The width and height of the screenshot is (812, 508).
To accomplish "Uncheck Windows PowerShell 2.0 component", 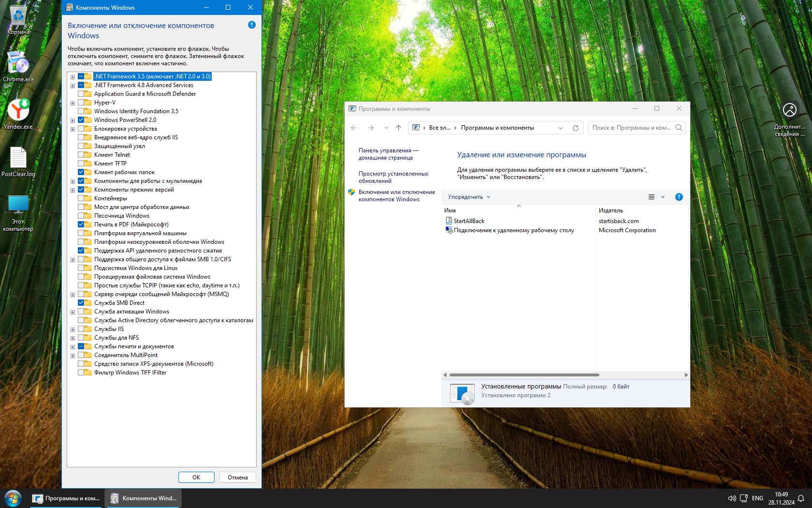I will tap(81, 120).
